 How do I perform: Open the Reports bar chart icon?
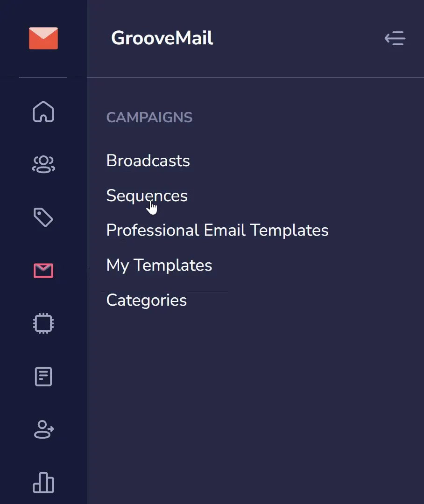click(43, 483)
